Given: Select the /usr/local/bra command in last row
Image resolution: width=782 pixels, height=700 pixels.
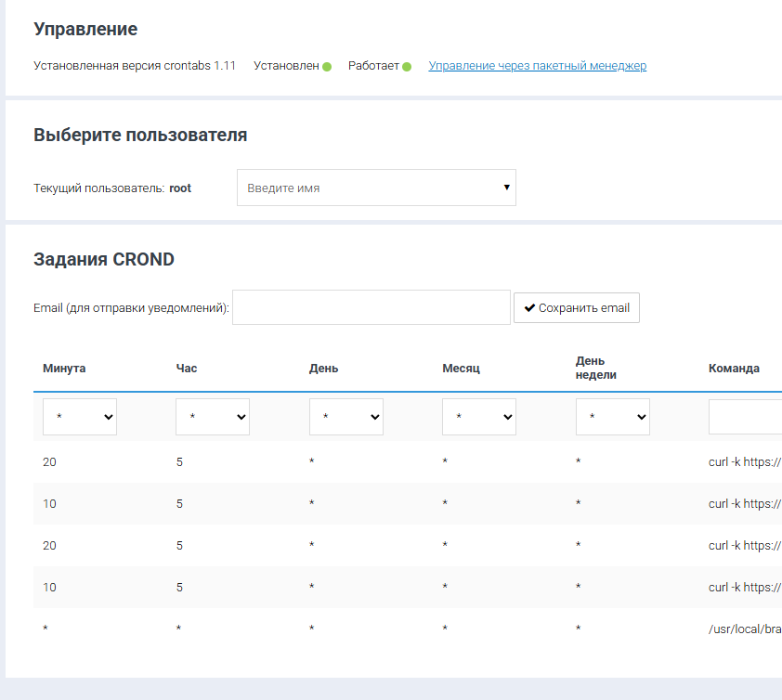Looking at the screenshot, I should coord(744,629).
